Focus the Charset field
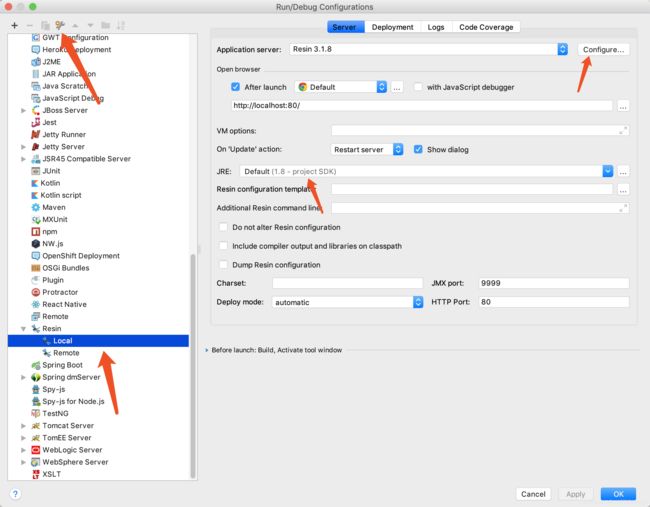Viewport: 650px width, 507px height. pos(347,283)
